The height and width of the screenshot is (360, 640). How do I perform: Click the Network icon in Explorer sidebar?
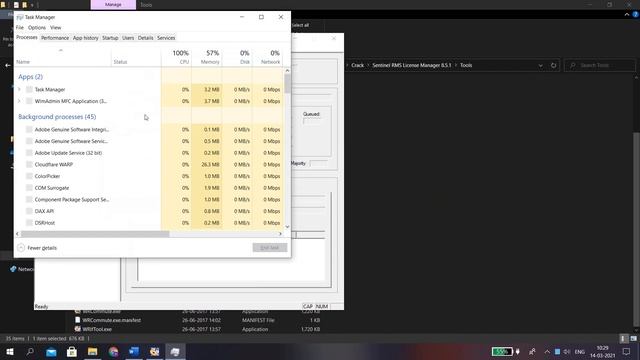point(13,269)
